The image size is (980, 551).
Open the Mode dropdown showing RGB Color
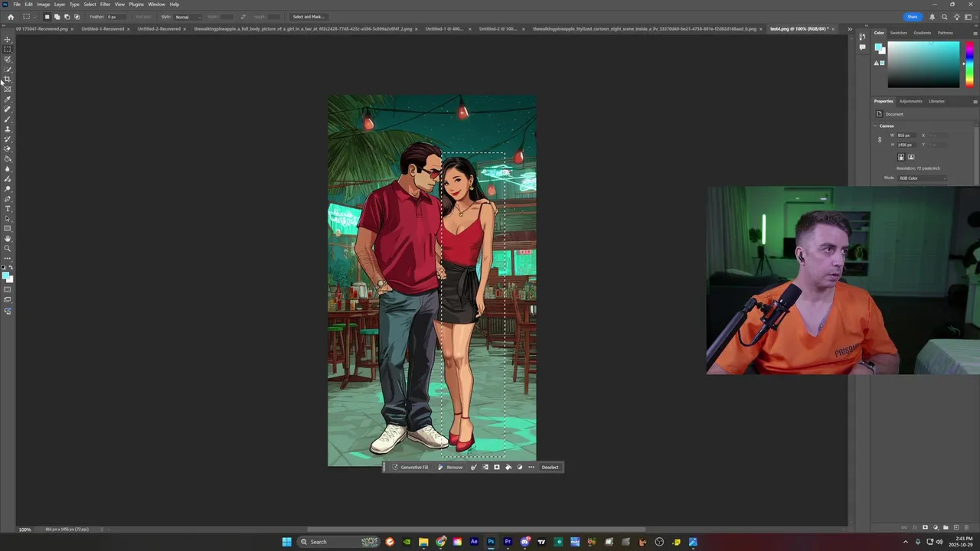[x=922, y=178]
